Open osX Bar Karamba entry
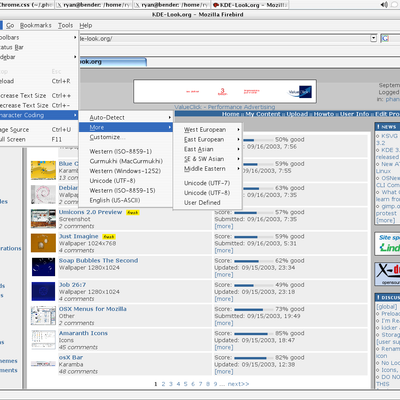 coord(71,357)
